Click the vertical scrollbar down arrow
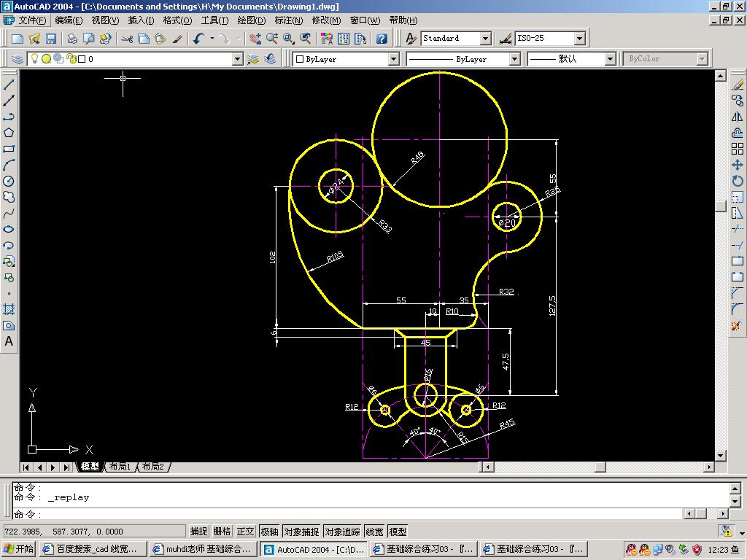The width and height of the screenshot is (747, 560). (x=720, y=455)
